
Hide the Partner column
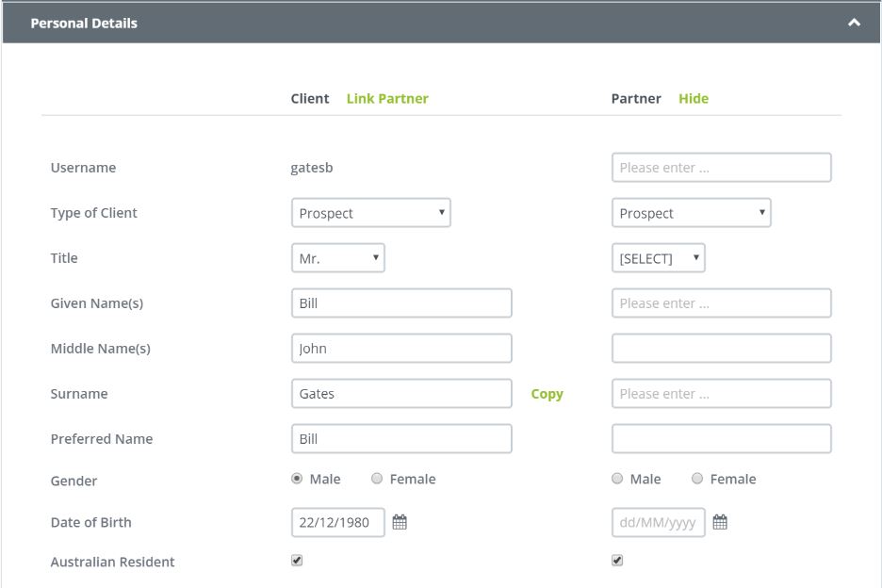tap(694, 98)
